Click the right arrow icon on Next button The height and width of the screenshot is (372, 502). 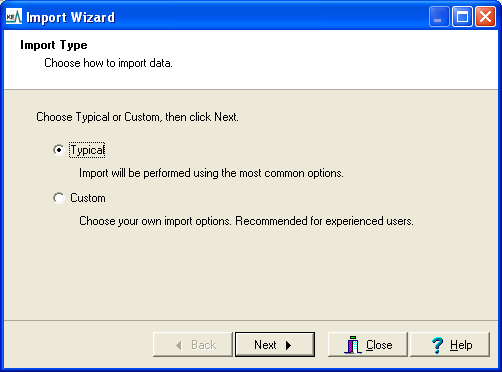point(288,345)
